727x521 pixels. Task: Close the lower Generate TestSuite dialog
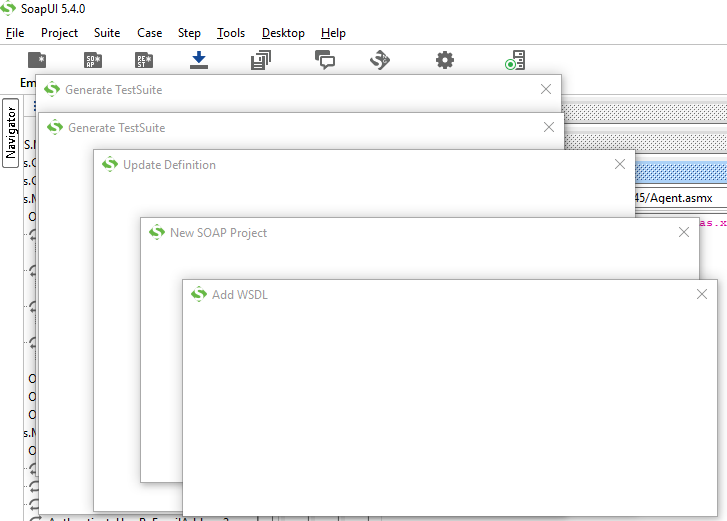click(x=549, y=127)
